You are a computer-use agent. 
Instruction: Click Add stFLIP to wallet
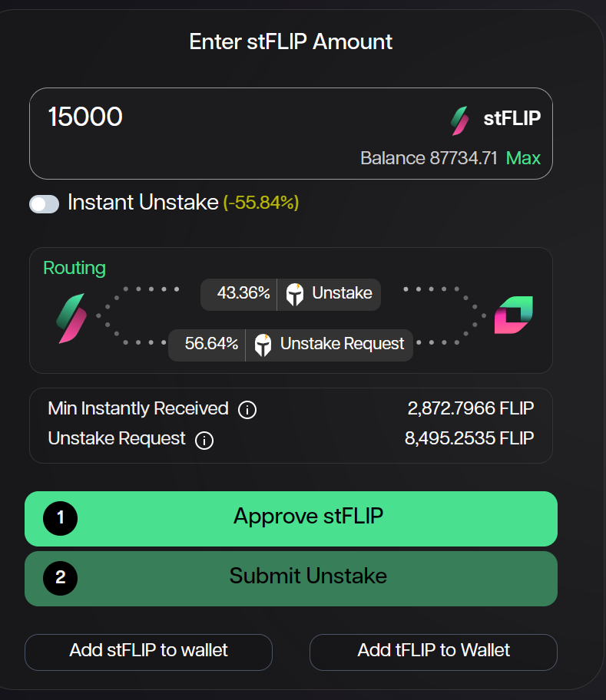point(148,652)
